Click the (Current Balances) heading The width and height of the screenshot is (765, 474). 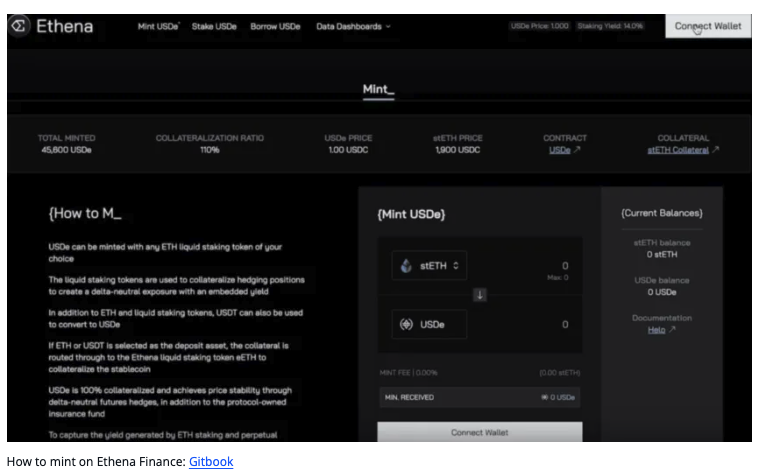(662, 213)
